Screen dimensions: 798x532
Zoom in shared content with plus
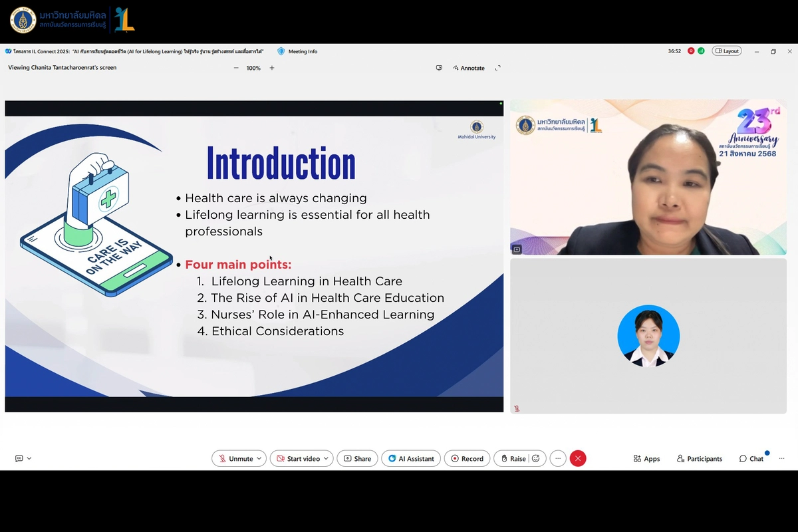click(x=272, y=68)
